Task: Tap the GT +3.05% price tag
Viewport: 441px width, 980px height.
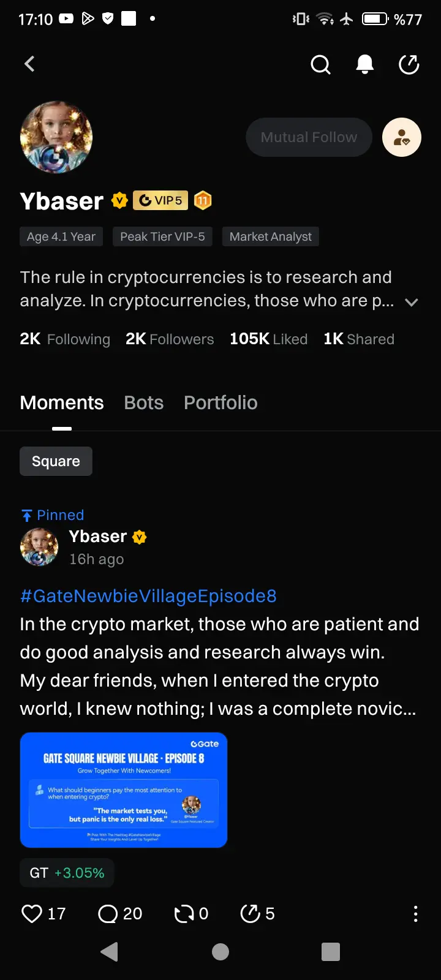Action: (67, 873)
